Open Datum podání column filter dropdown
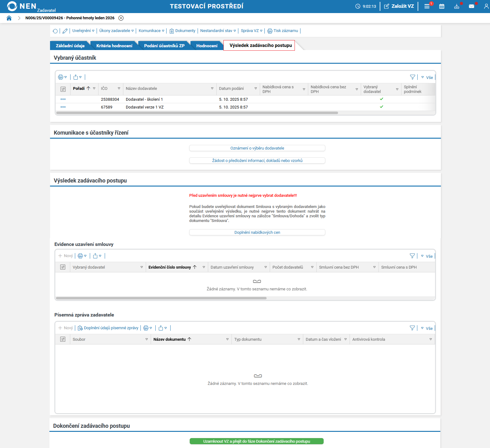This screenshot has width=490, height=448. (256, 89)
